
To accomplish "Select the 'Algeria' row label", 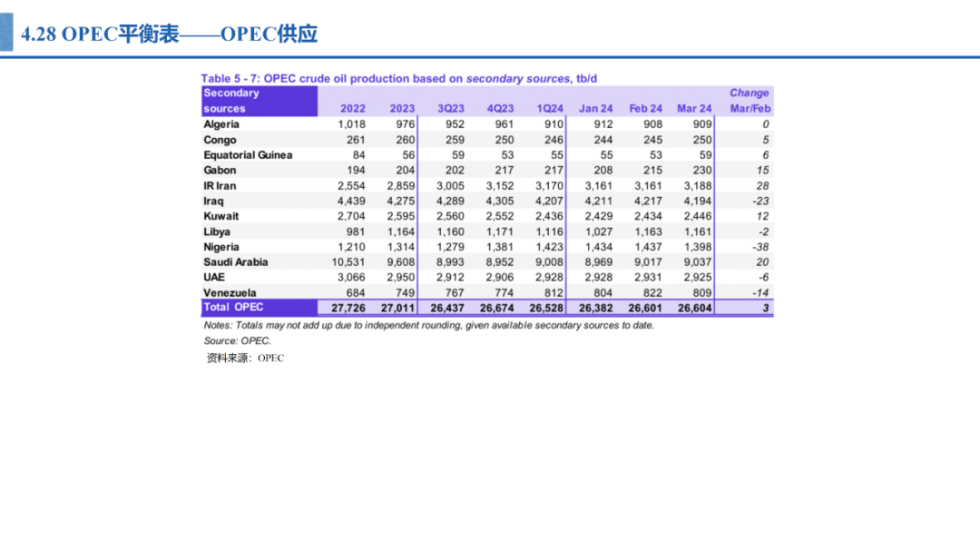I will (x=221, y=124).
